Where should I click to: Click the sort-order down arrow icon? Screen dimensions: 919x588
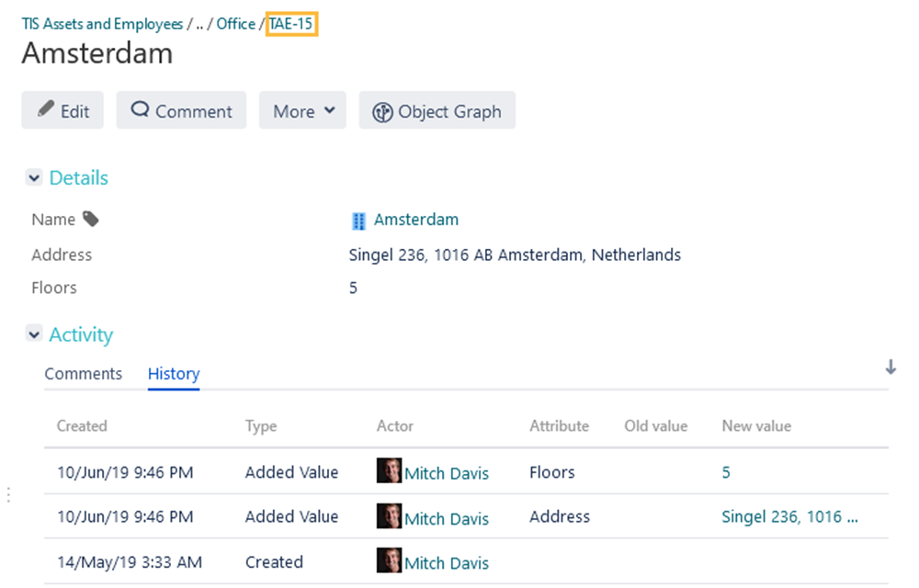point(891,367)
